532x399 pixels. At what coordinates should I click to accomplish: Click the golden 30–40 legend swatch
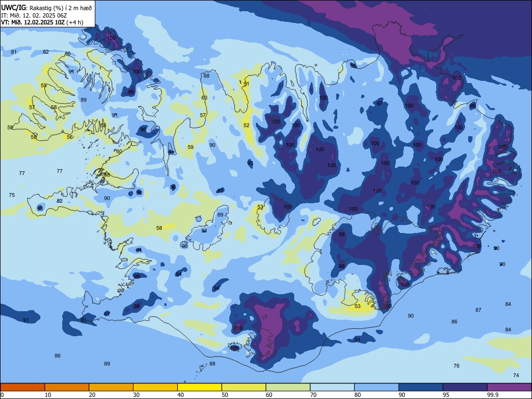point(155,387)
